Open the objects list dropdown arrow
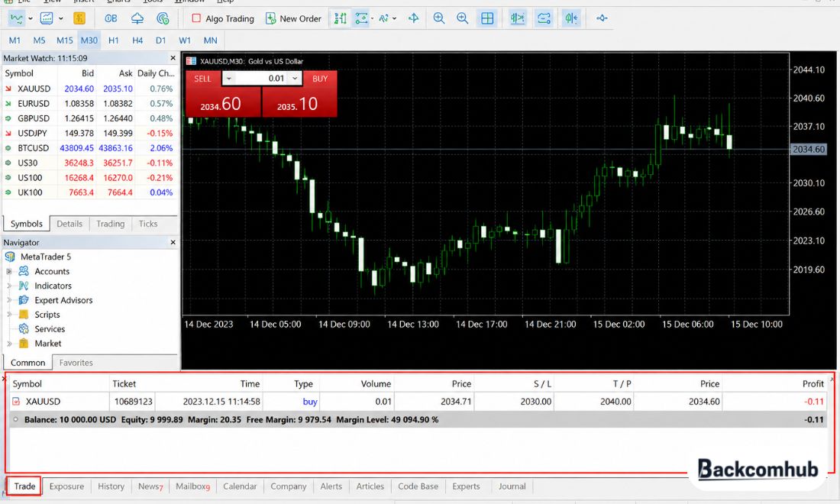 tap(373, 19)
